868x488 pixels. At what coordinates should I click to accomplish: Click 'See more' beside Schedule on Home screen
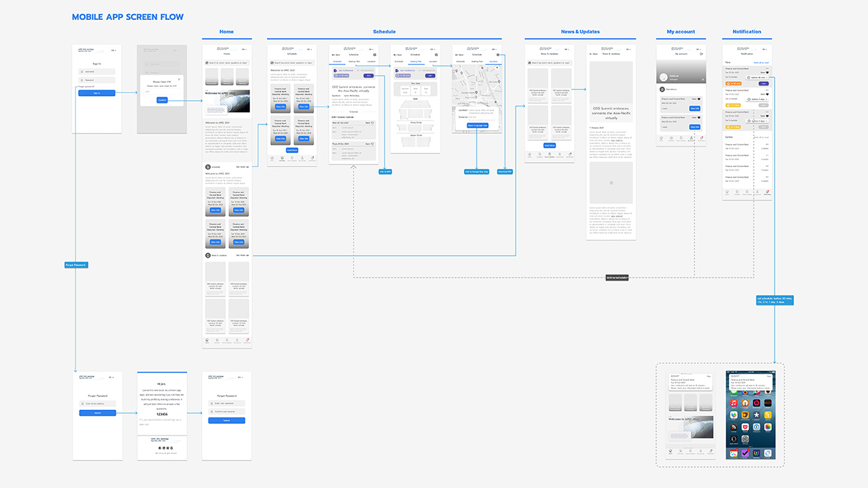point(242,166)
